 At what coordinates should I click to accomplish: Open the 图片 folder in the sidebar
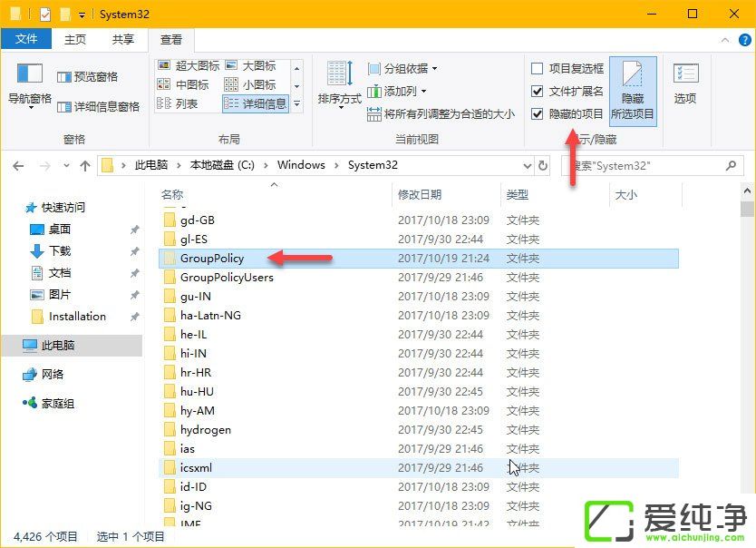tap(57, 294)
